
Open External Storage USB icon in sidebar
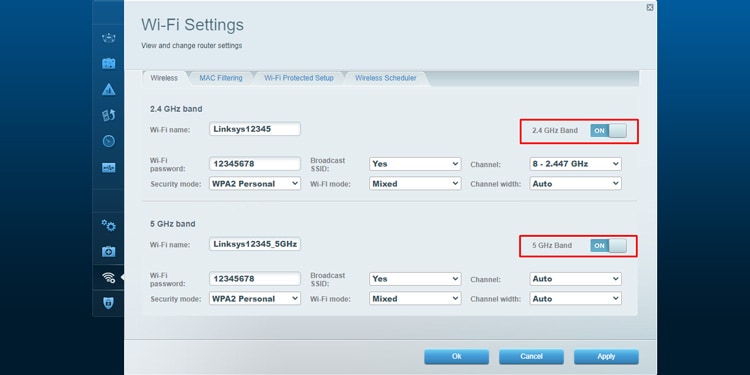(109, 167)
